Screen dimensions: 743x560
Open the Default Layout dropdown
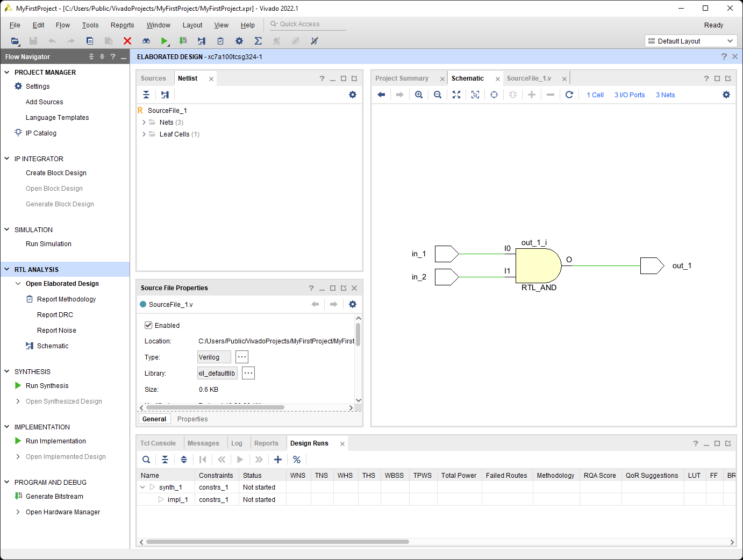691,41
